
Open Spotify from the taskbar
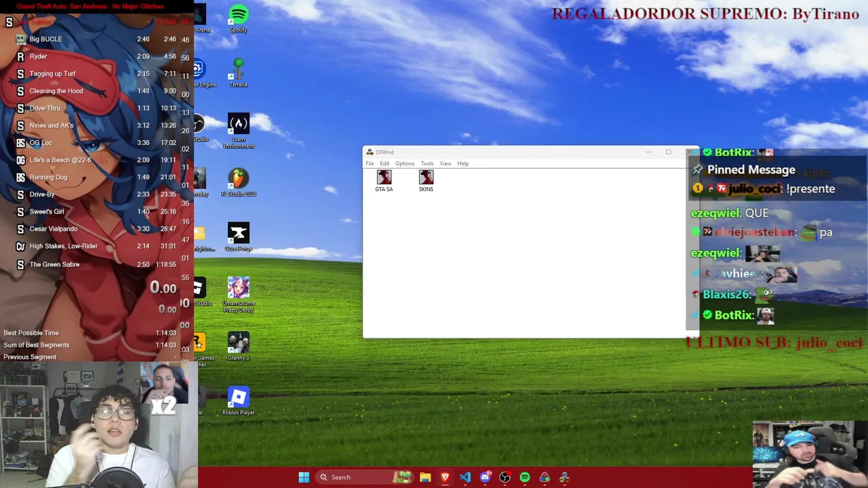pos(525,477)
